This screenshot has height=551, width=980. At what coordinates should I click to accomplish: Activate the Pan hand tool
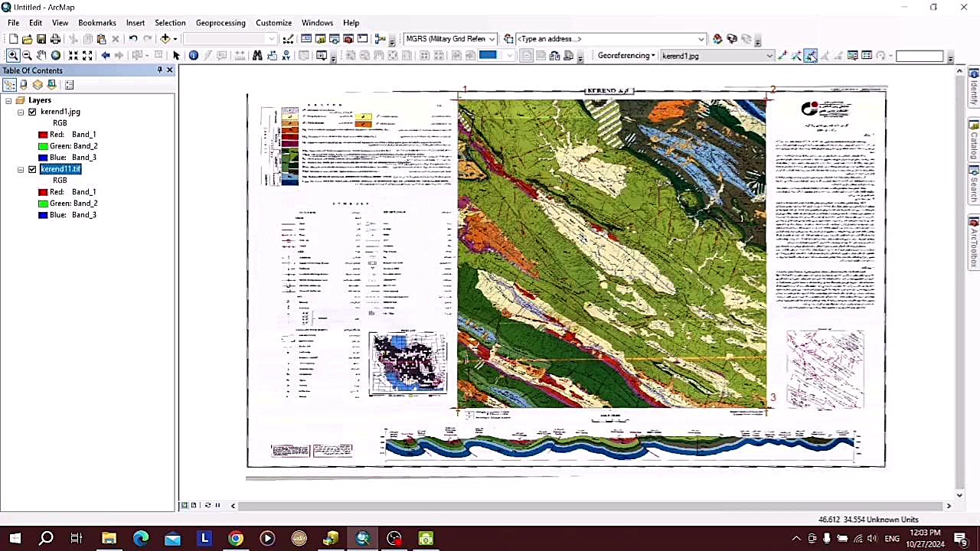pos(41,56)
